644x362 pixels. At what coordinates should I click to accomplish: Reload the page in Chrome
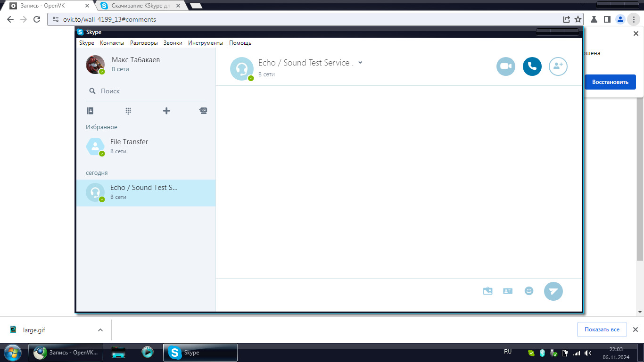37,19
